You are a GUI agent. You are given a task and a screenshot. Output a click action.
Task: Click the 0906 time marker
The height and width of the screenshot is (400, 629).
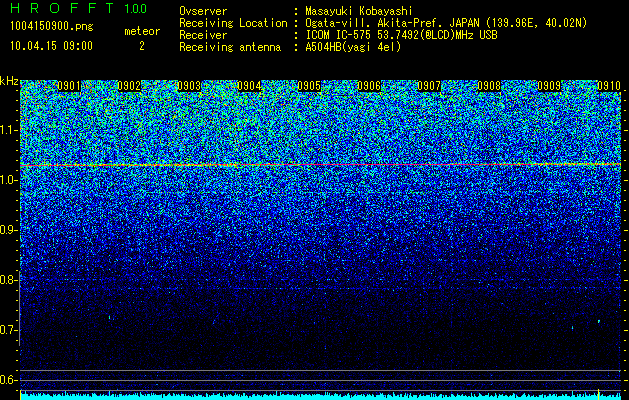(369, 86)
